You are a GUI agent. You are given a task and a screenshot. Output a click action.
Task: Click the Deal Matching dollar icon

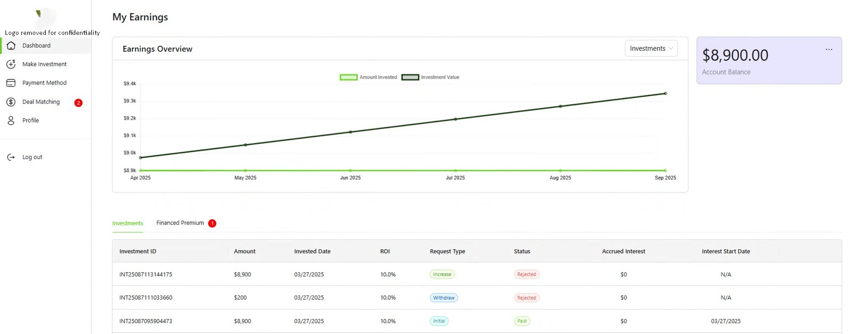11,102
